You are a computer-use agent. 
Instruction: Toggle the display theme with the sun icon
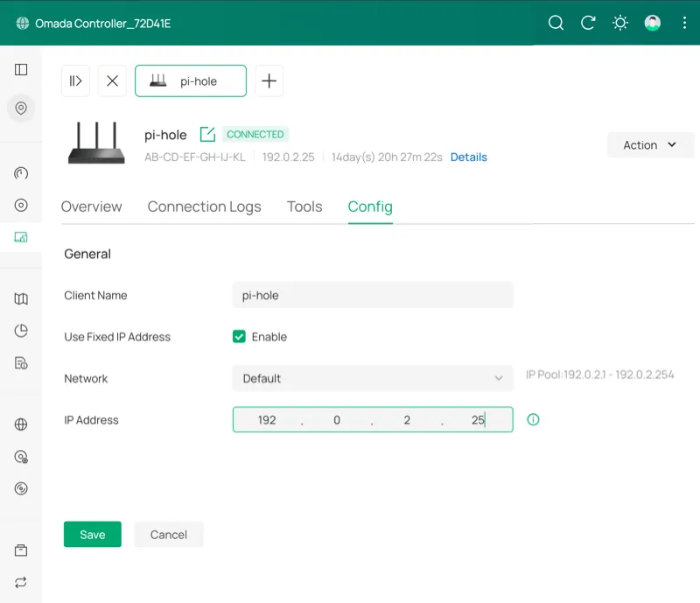tap(620, 23)
